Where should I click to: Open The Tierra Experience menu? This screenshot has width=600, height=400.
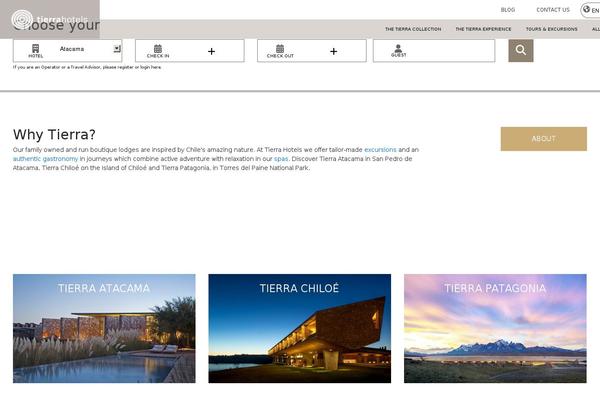tap(483, 29)
